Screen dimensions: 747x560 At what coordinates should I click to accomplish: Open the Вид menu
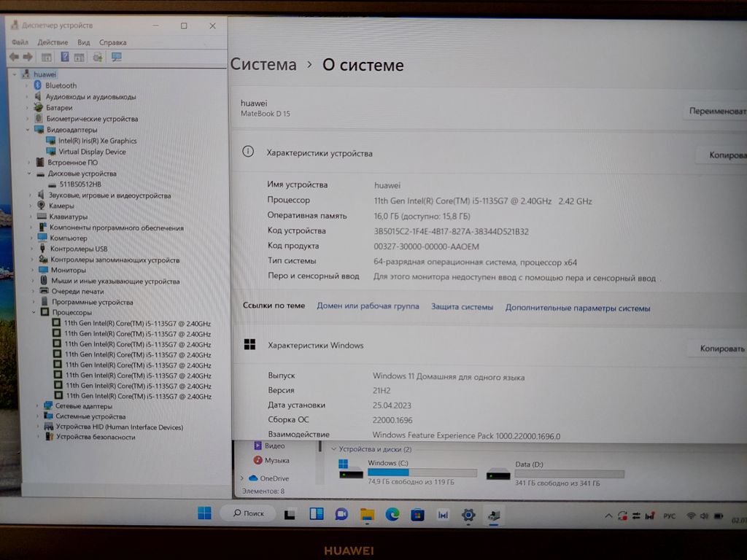point(84,42)
